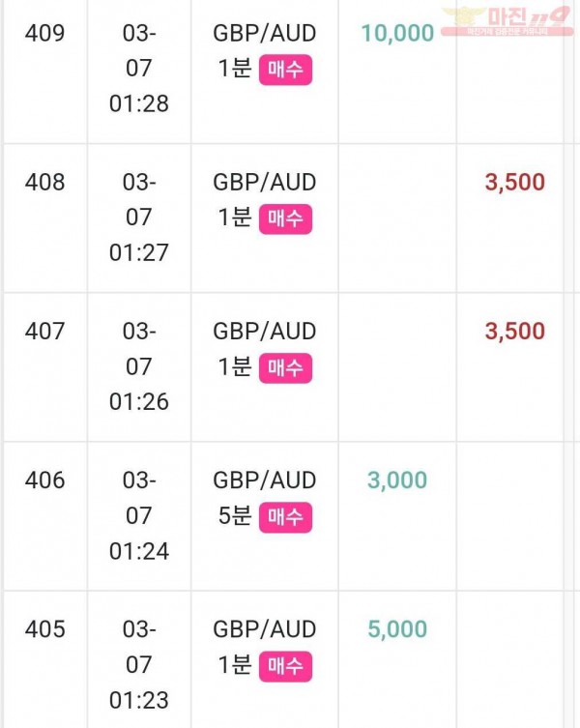Select the 매수 badge in row 407
Viewport: 580px width, 728px height.
pos(285,368)
